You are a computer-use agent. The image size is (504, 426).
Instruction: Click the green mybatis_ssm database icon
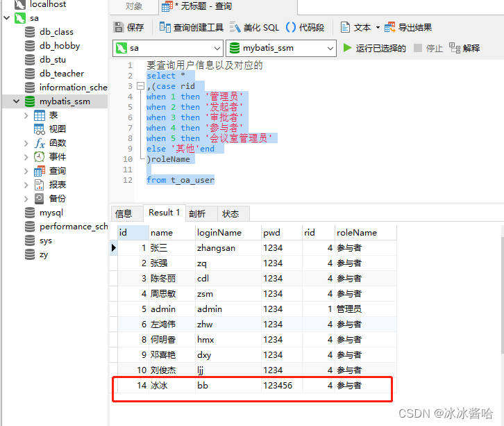point(30,101)
